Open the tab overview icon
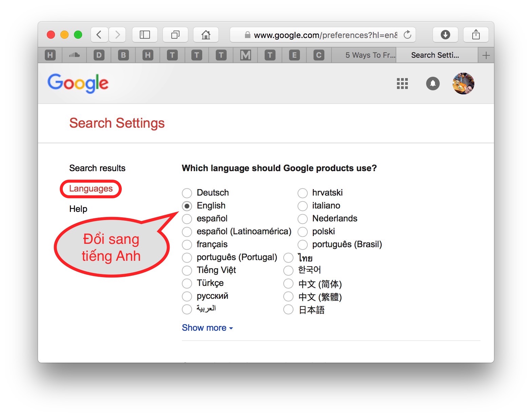Screen dimensions: 532x417 pos(175,35)
